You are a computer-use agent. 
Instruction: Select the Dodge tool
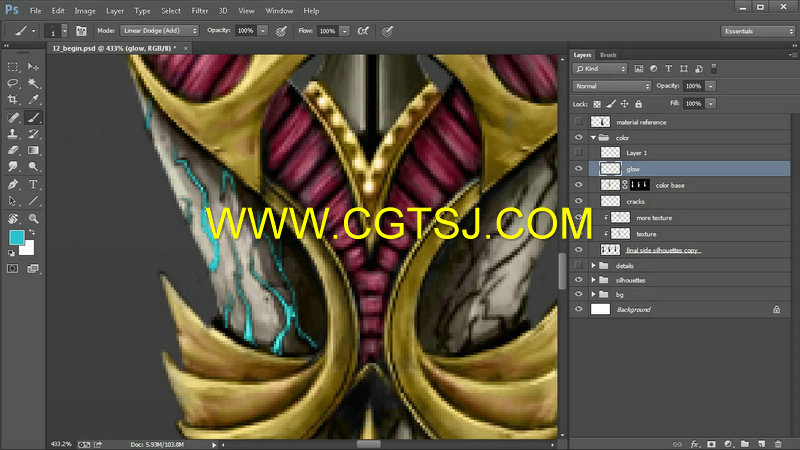(33, 167)
